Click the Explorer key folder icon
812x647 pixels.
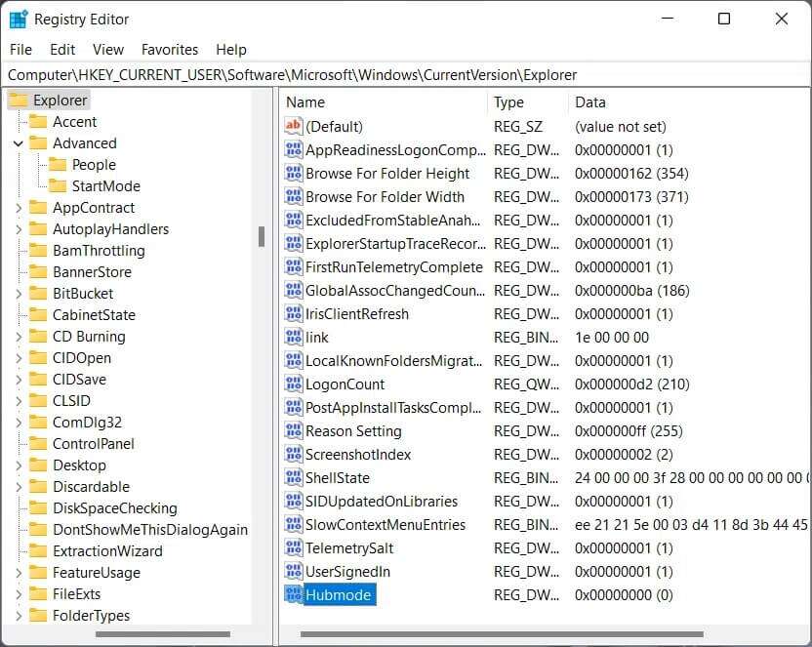pyautogui.click(x=19, y=100)
